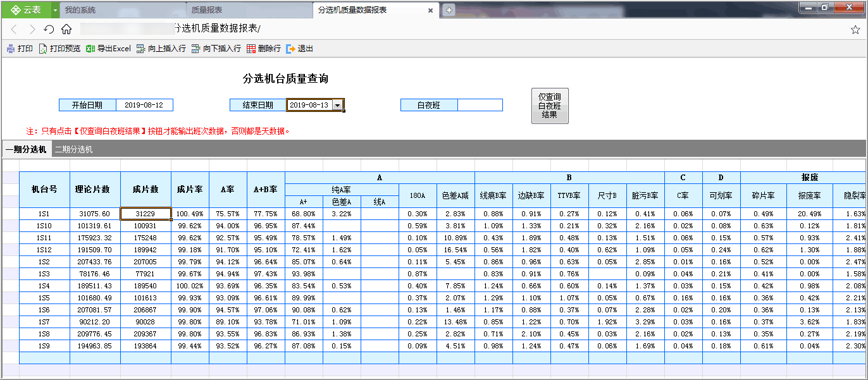This screenshot has height=380, width=868.
Task: Open the 我的系统 tab
Action: (80, 10)
